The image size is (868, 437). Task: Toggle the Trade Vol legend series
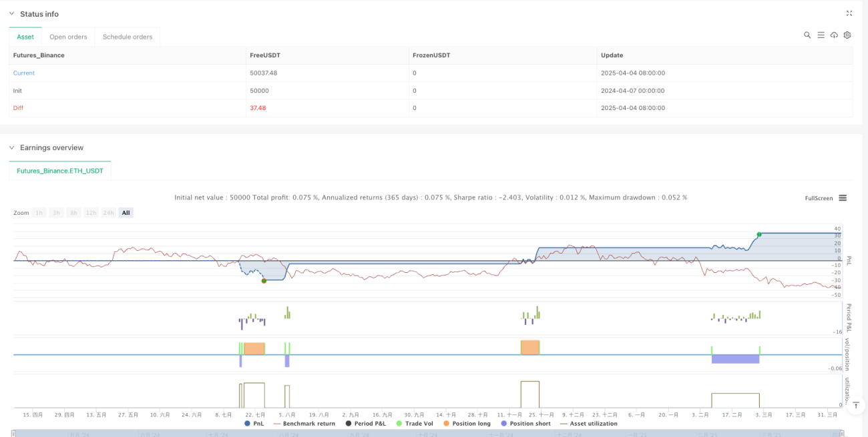click(414, 424)
